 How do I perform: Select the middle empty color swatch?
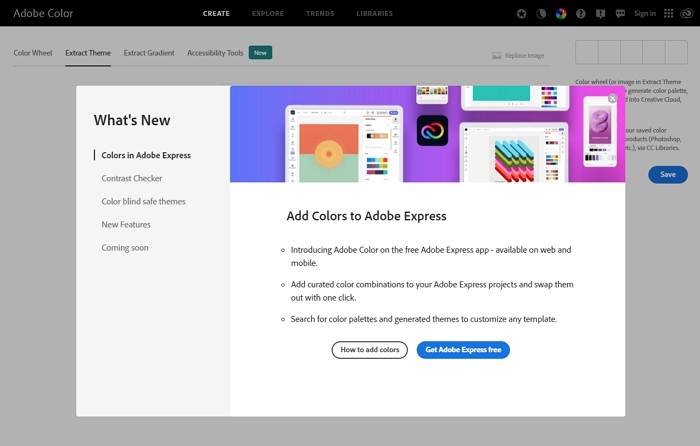[x=632, y=52]
